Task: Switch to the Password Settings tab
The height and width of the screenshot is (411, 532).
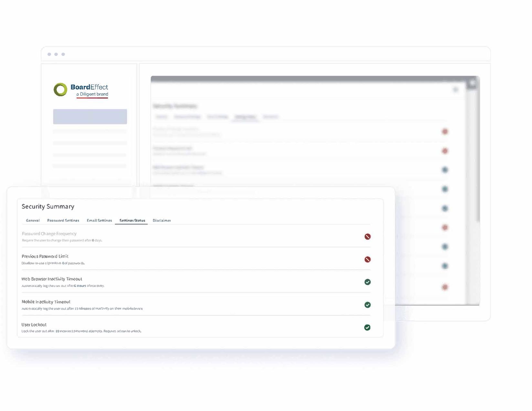Action: tap(63, 221)
